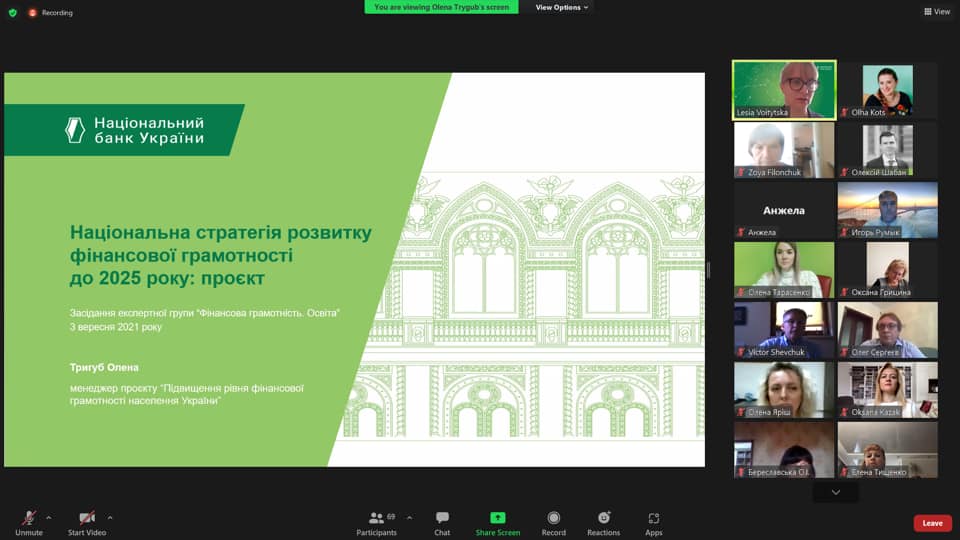Viewport: 960px width, 540px height.
Task: Unmute the microphone
Action: click(x=29, y=518)
